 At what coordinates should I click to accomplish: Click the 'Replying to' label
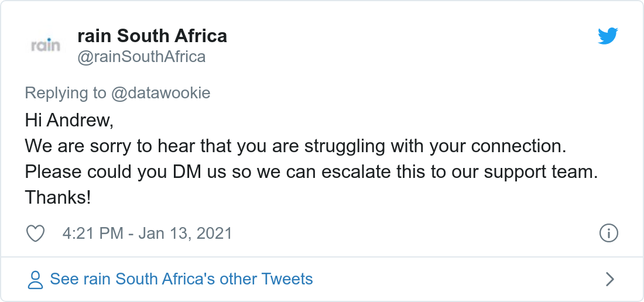click(x=66, y=93)
